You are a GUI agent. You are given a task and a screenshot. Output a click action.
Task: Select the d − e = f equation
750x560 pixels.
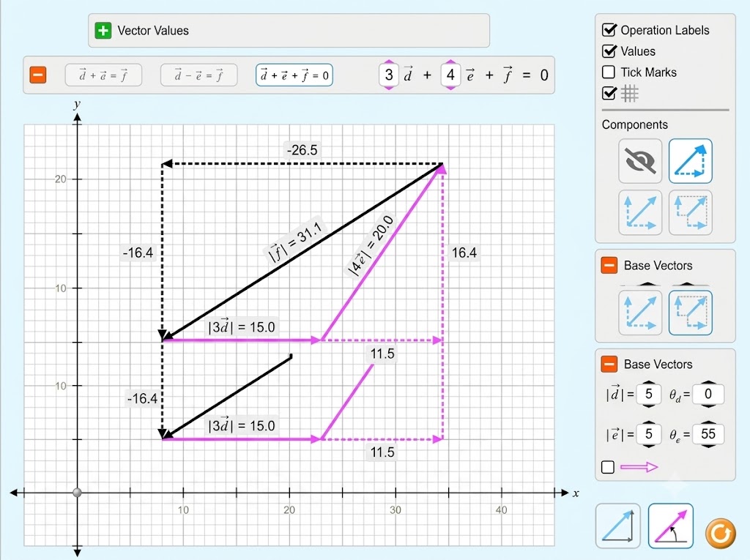point(199,75)
